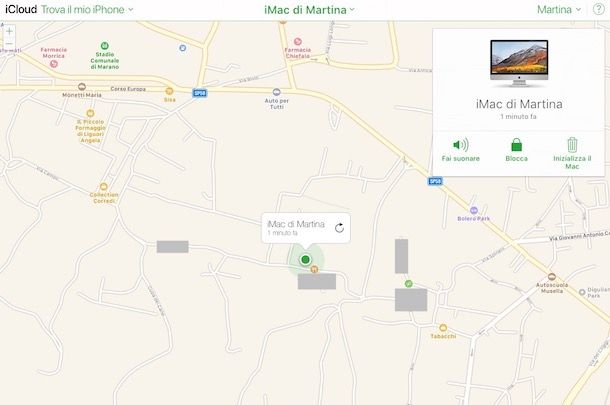Select the Digullan Park map pin
The width and height of the screenshot is (610, 405).
(x=582, y=292)
